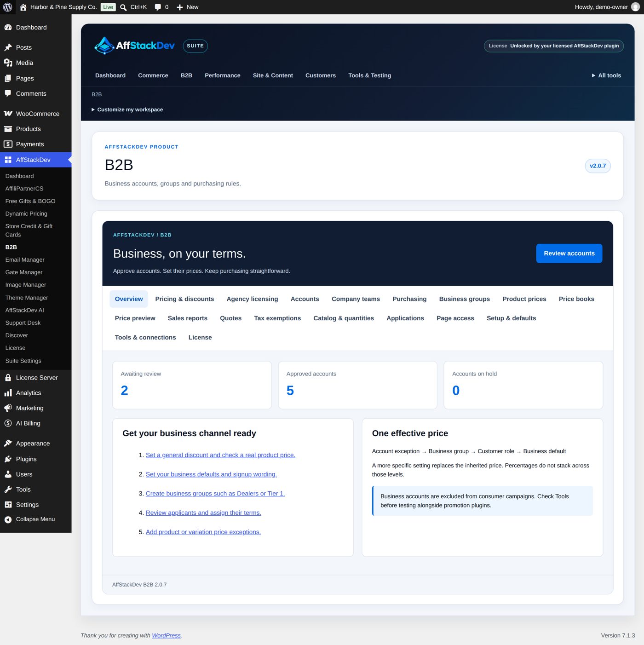Click the v2.0.7 version badge
644x645 pixels.
[x=598, y=166]
